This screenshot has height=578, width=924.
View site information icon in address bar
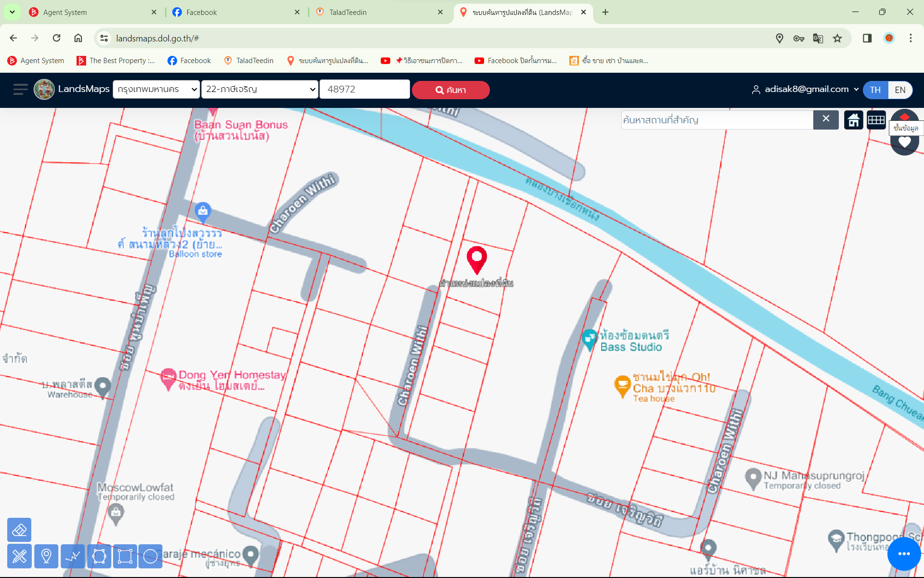104,38
